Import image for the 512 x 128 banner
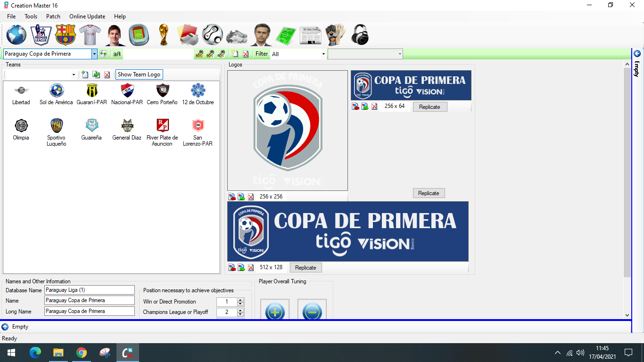The width and height of the screenshot is (644, 362). (231, 267)
